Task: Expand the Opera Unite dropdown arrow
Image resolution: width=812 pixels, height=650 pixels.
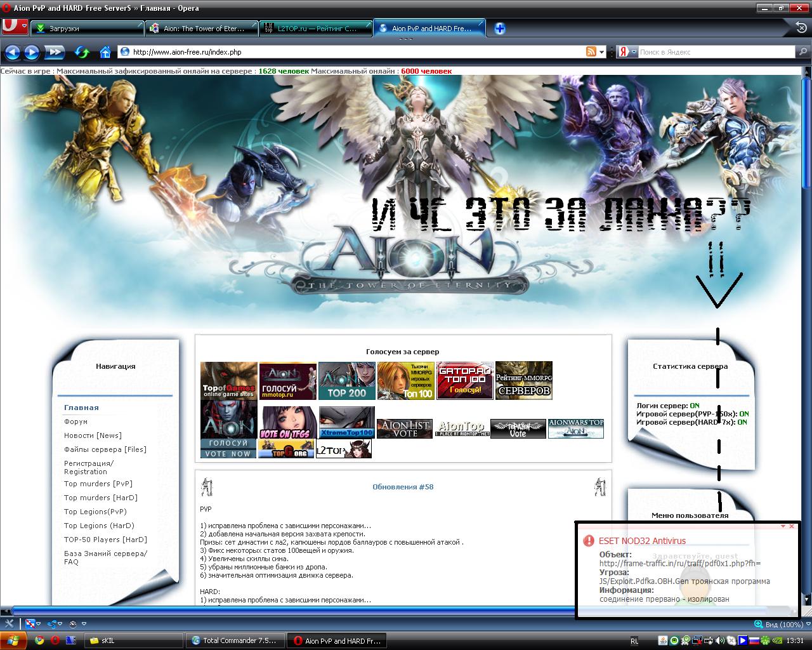Action: tap(39, 624)
